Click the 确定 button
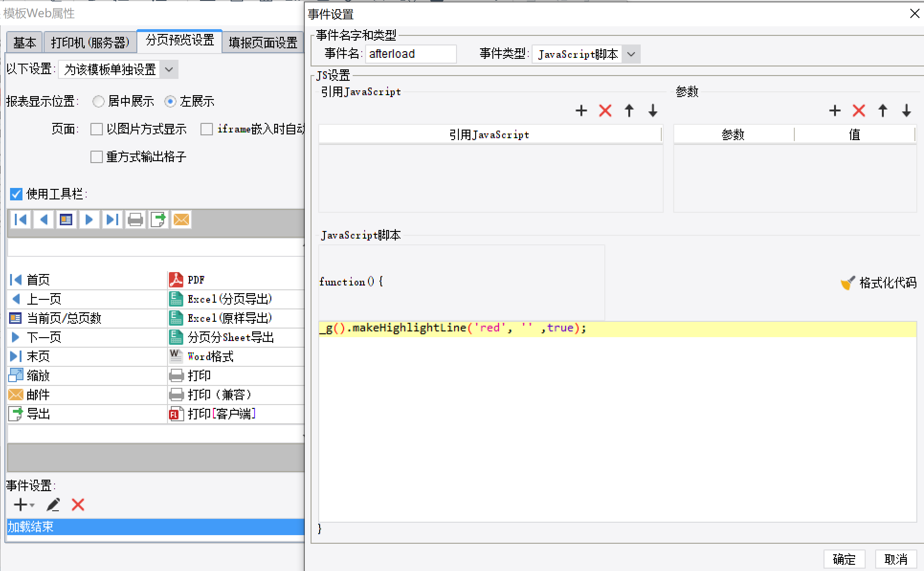This screenshot has width=924, height=571. (x=844, y=559)
